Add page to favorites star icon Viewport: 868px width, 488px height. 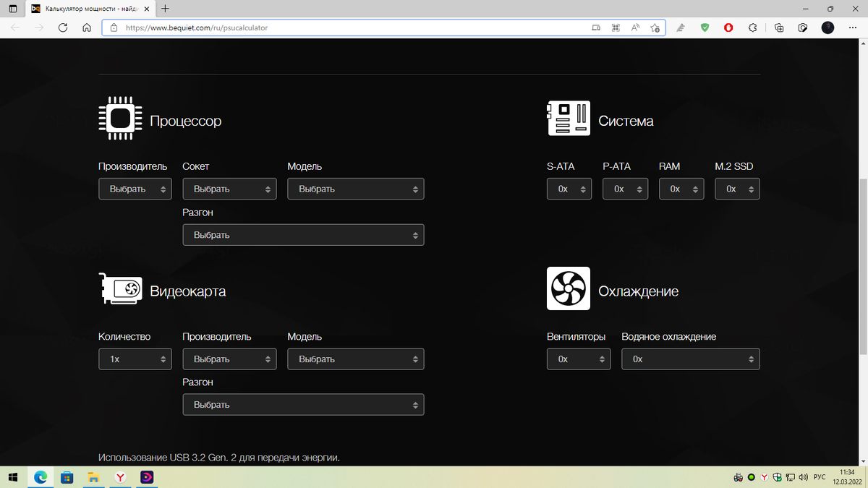click(x=655, y=27)
